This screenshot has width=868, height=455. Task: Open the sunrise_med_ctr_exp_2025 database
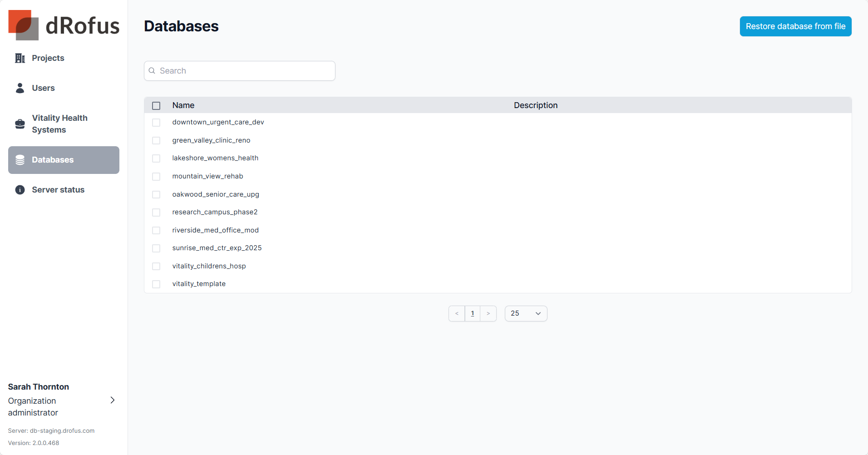tap(217, 248)
